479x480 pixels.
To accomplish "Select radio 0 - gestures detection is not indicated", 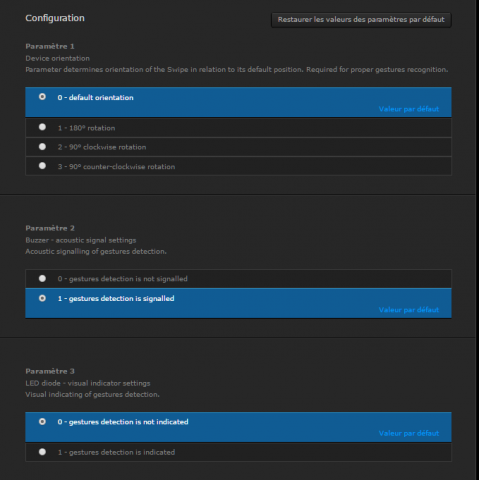I will click(42, 422).
